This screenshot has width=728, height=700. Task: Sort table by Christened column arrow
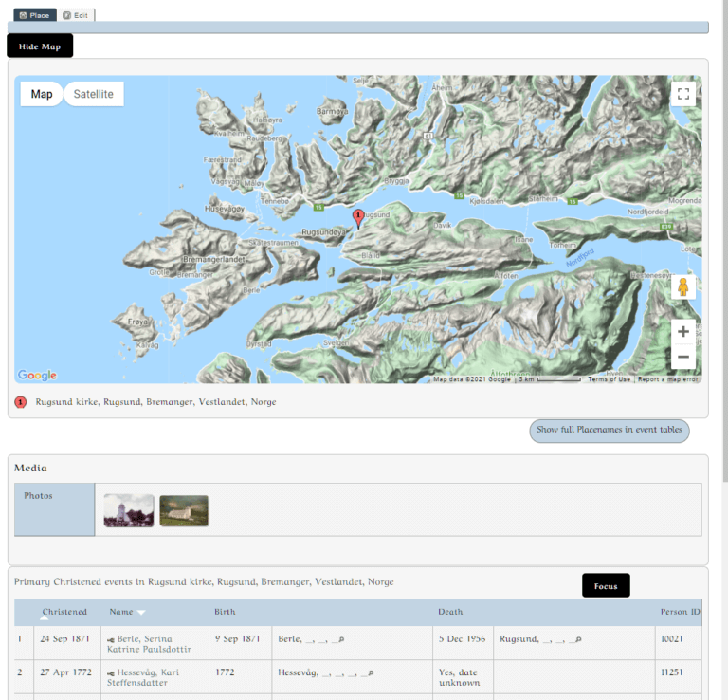(45, 618)
